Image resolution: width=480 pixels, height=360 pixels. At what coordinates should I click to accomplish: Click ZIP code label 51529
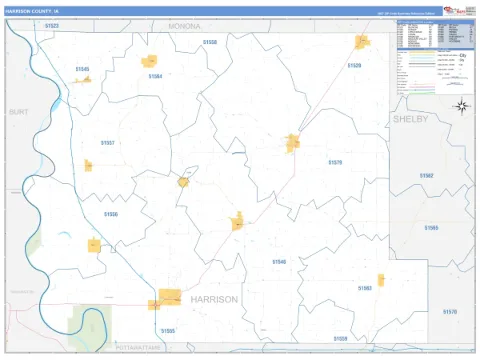[x=354, y=65]
